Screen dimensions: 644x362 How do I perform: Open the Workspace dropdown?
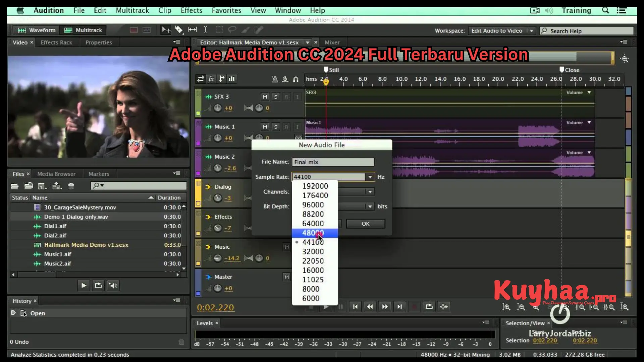point(501,31)
